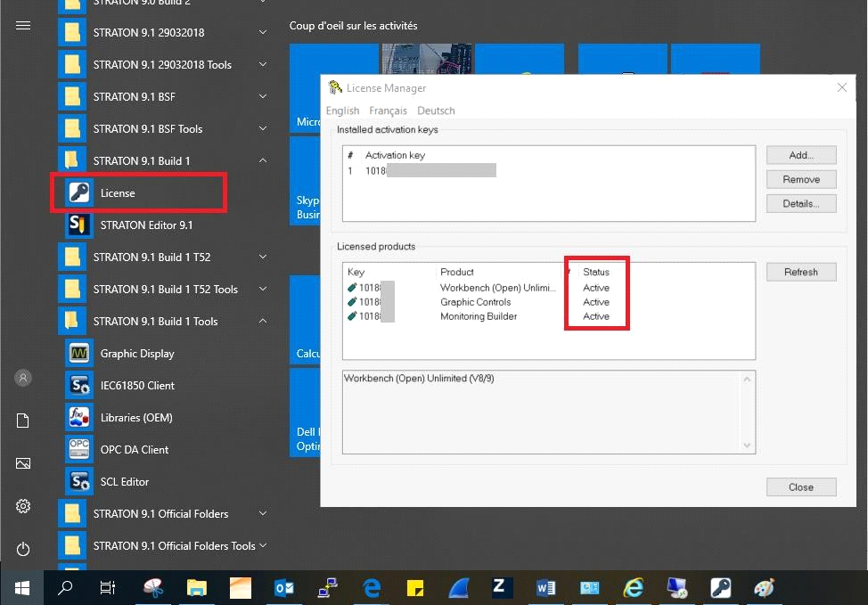This screenshot has width=868, height=605.
Task: Click the Close button in License Manager
Action: (801, 487)
